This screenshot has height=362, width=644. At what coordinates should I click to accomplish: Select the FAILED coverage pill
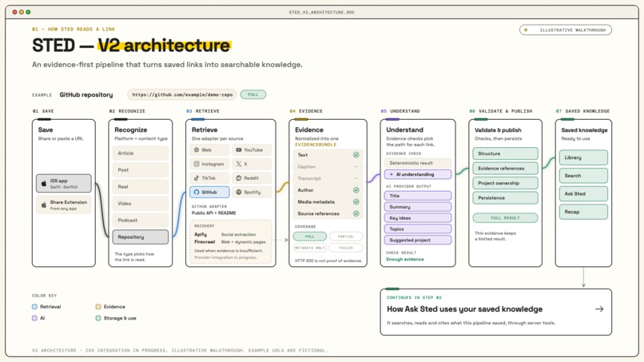pyautogui.click(x=346, y=248)
